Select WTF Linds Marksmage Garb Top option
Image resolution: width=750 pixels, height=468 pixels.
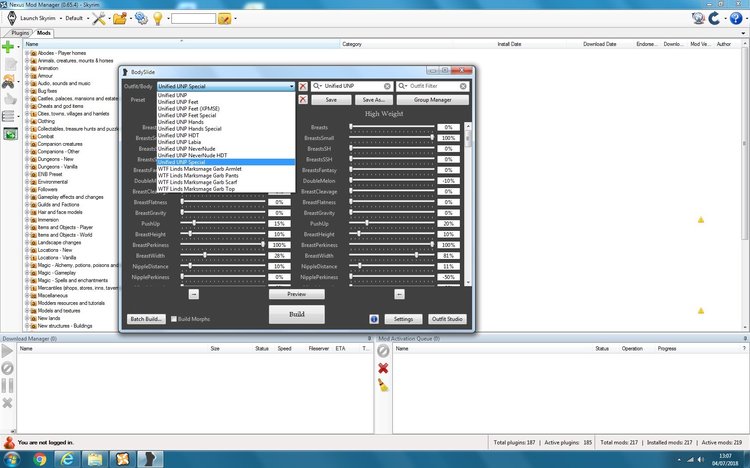[226, 189]
